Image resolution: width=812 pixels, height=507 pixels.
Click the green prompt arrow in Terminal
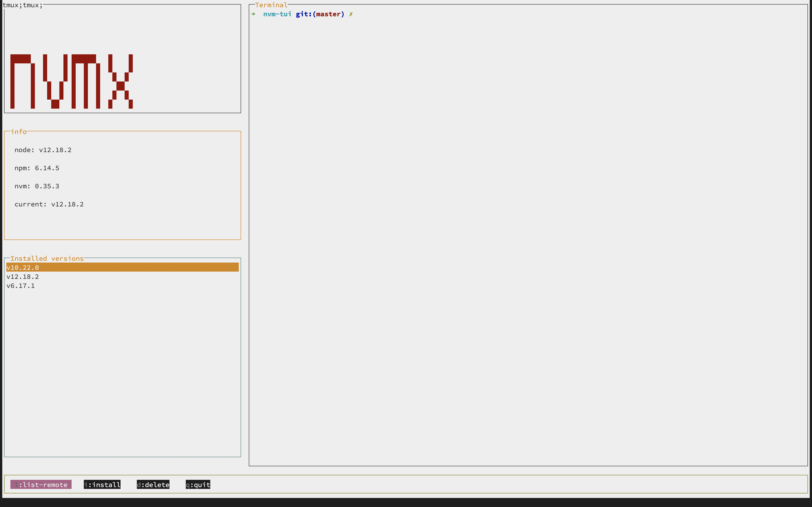tap(253, 14)
